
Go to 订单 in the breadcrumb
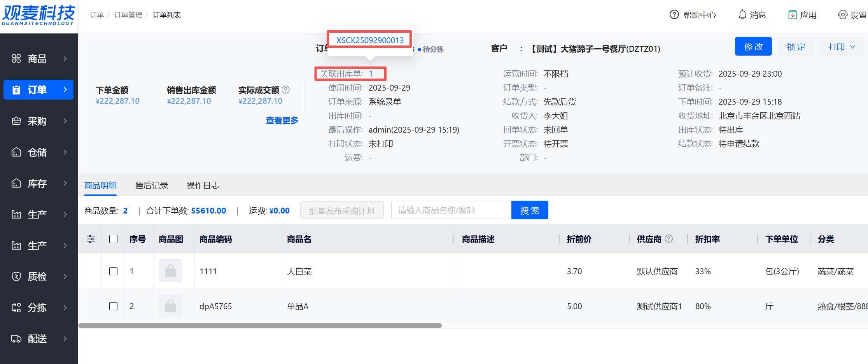[97, 15]
